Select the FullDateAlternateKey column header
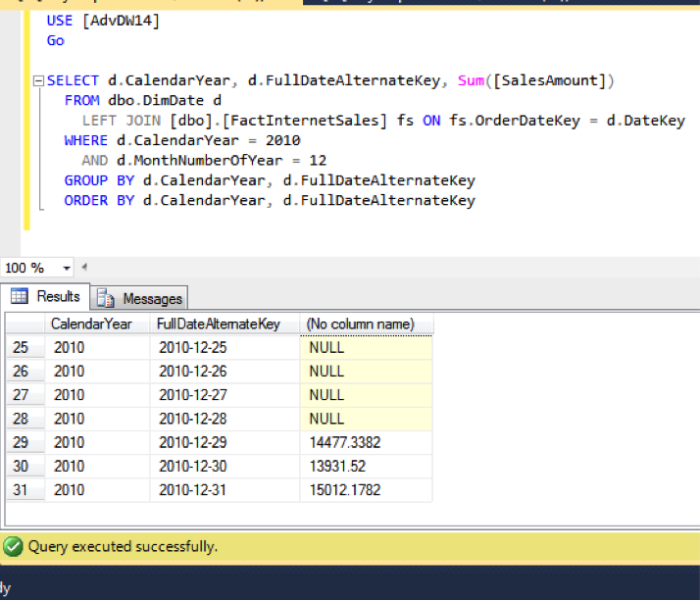The image size is (700, 601). 225,324
